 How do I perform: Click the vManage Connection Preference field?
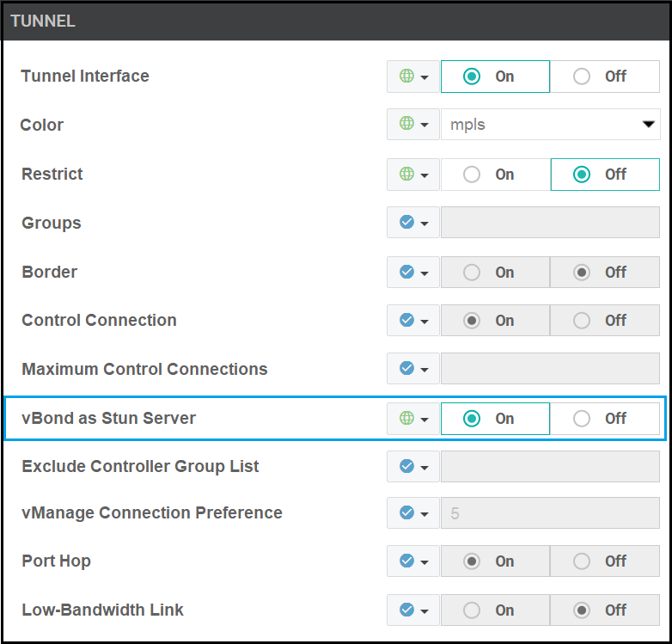(x=550, y=512)
